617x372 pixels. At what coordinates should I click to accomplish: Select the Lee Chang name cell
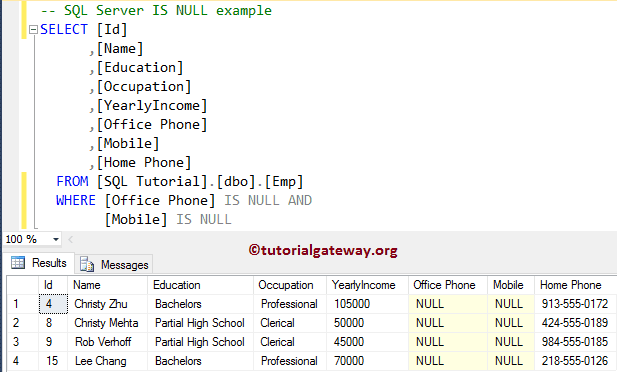click(x=107, y=361)
